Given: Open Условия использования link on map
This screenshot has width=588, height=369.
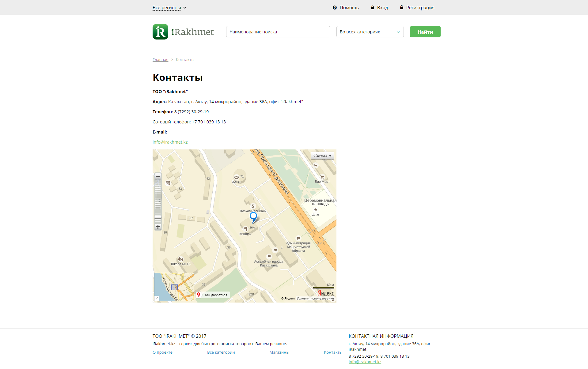Looking at the screenshot, I should click(315, 299).
